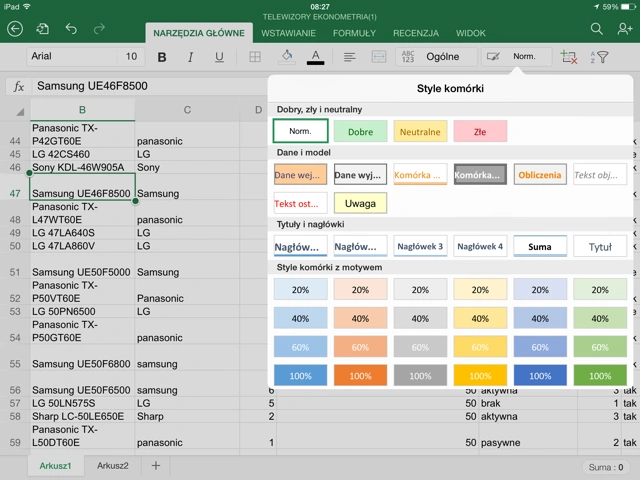Select cell Sony KDL-46W905A
This screenshot has width=640, height=480.
82,167
